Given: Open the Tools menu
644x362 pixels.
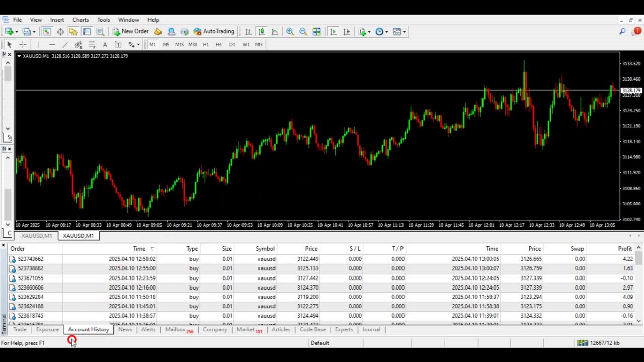Looking at the screenshot, I should (x=103, y=20).
